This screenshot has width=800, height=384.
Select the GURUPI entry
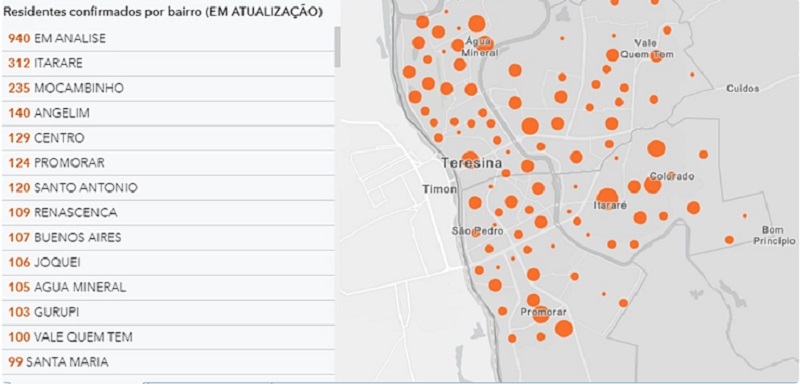coord(168,312)
